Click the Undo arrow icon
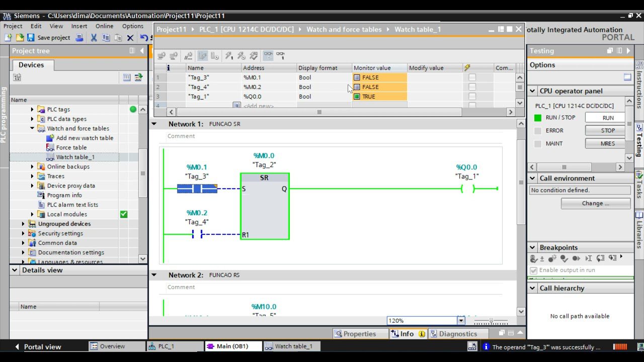This screenshot has width=644, height=362. coord(144,38)
